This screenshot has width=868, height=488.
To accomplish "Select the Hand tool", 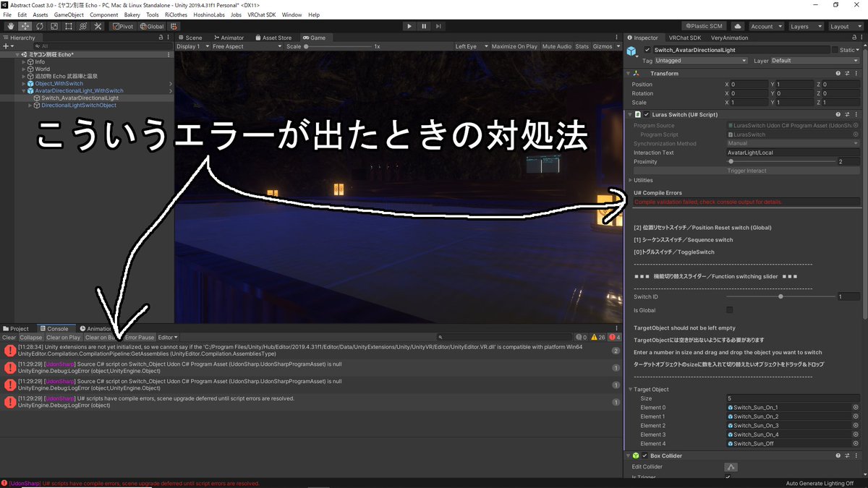I will (x=10, y=26).
